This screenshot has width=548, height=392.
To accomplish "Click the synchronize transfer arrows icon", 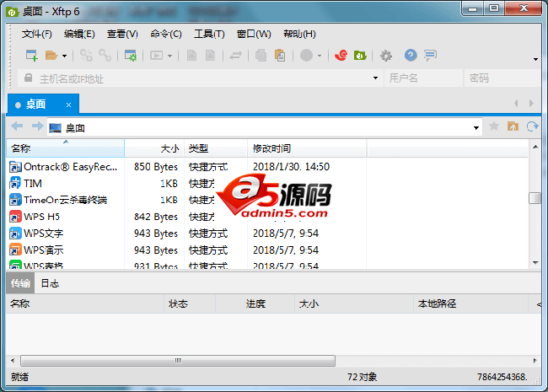I will (235, 56).
